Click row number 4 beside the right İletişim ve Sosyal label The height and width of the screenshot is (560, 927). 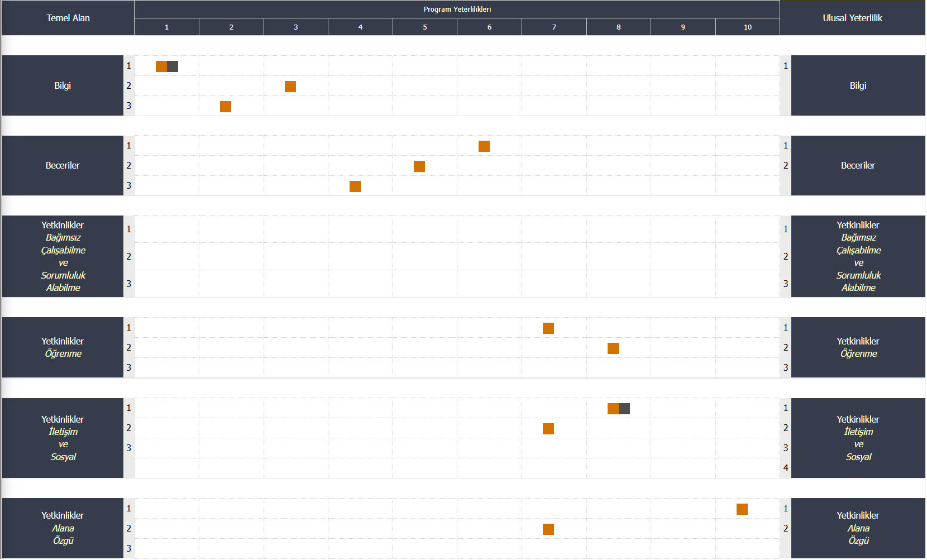point(786,468)
